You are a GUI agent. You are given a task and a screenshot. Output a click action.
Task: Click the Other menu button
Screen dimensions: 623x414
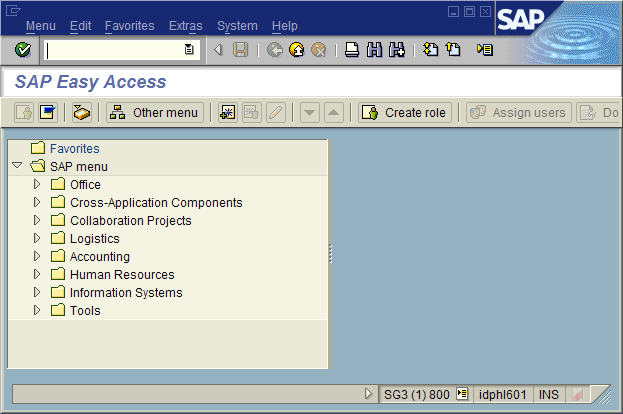155,113
